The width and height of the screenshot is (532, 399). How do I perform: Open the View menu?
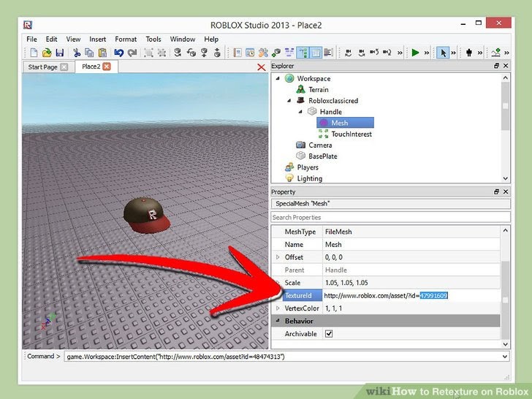pos(73,39)
